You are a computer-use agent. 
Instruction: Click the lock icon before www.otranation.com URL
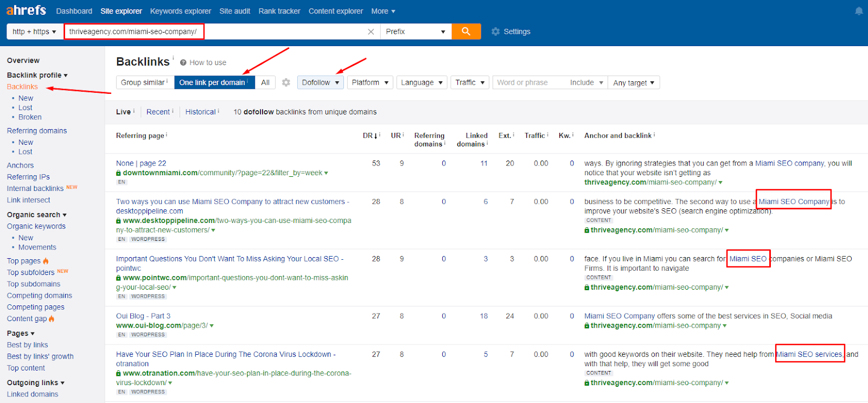coord(118,373)
